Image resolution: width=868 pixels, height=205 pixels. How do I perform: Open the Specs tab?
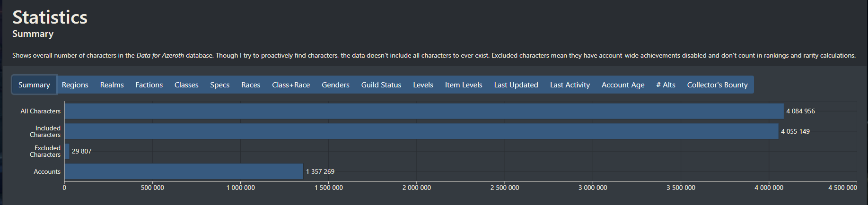tap(219, 85)
